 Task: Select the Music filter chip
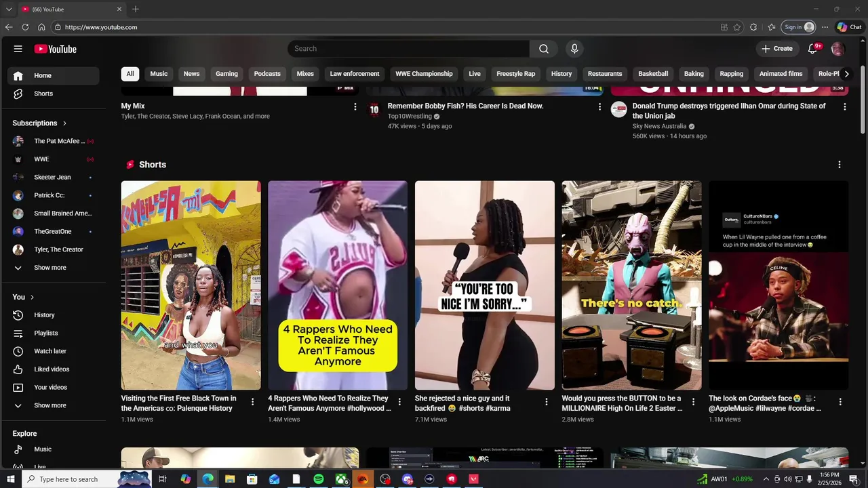(x=159, y=74)
